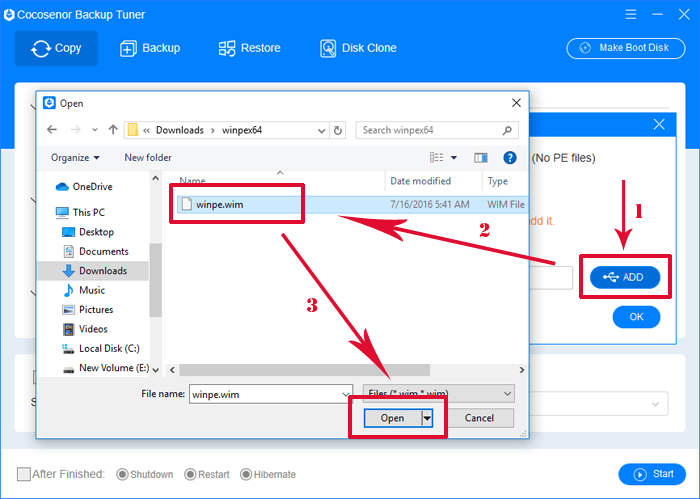
Task: Open Downloads in the navigation pane
Action: [93, 271]
